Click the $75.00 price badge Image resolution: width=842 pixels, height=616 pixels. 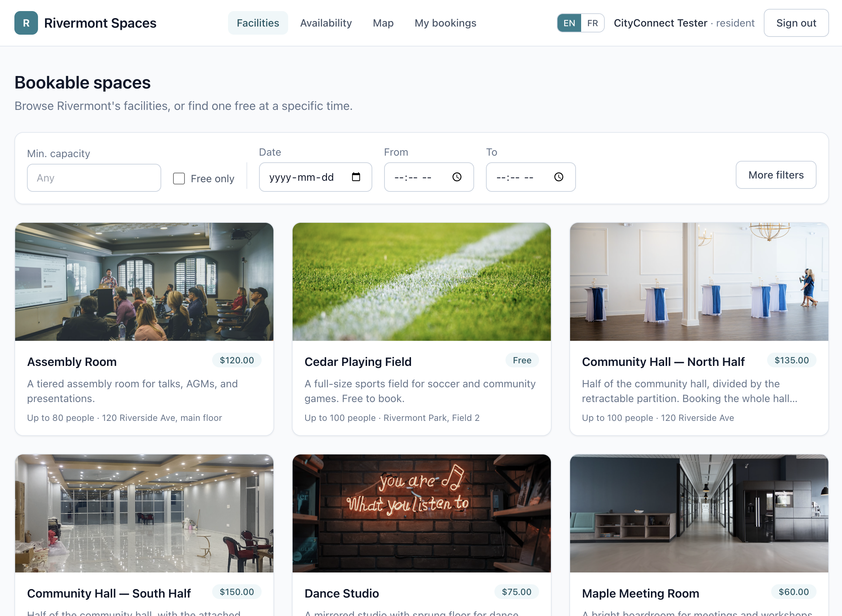click(517, 592)
